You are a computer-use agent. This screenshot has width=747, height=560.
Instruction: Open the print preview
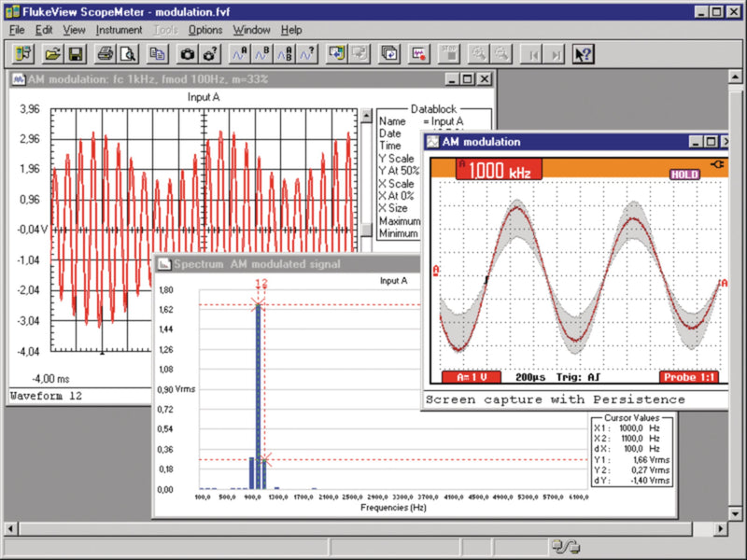pyautogui.click(x=129, y=53)
